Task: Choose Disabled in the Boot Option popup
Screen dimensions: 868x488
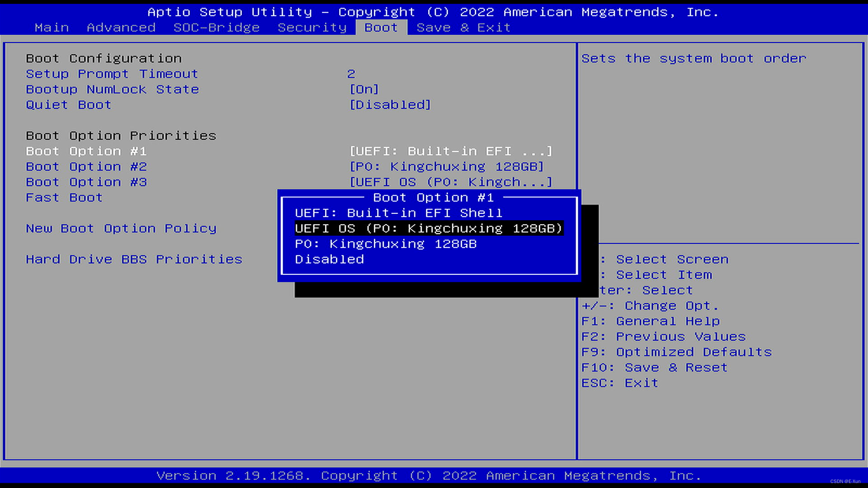Action: pyautogui.click(x=330, y=259)
